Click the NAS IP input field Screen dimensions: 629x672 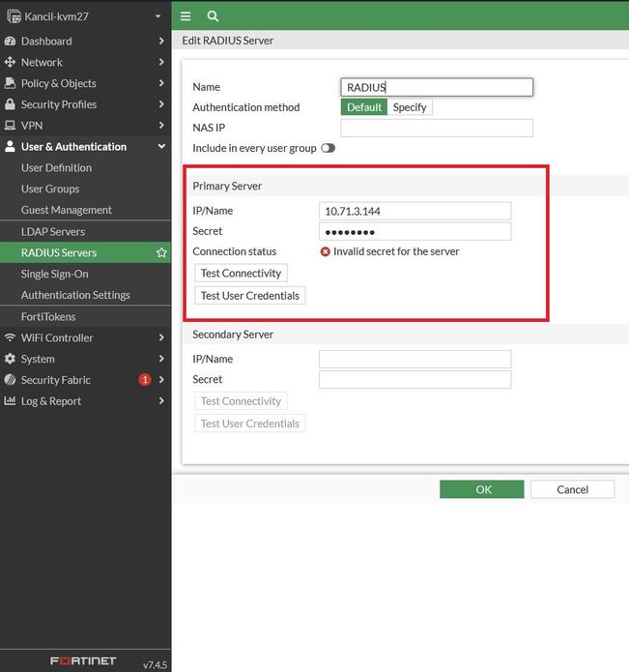436,128
